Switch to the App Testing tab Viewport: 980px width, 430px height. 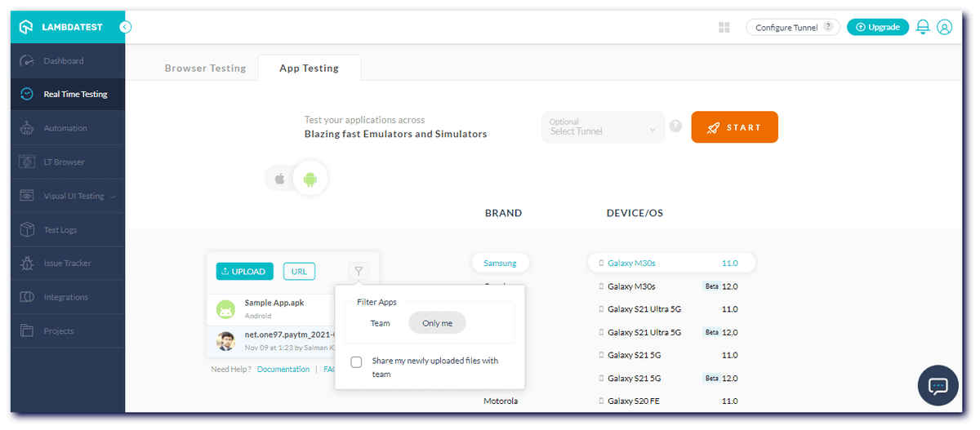pyautogui.click(x=309, y=69)
